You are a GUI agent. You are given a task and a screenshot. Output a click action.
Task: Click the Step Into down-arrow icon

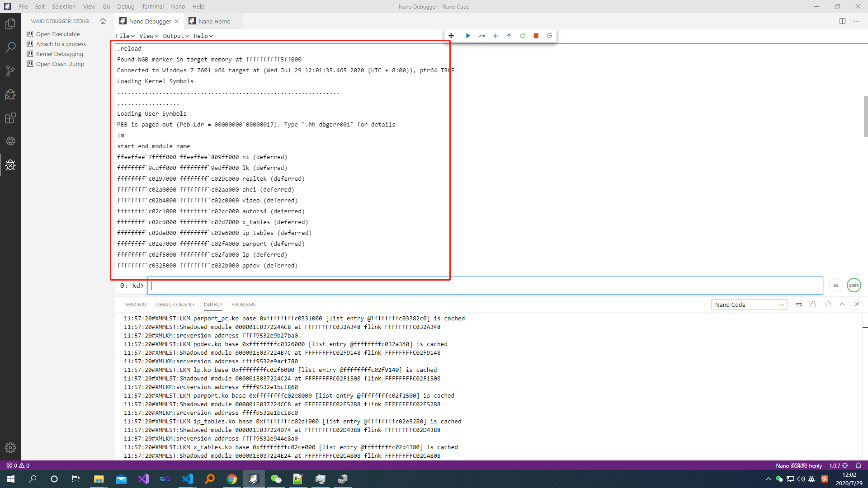tap(495, 36)
